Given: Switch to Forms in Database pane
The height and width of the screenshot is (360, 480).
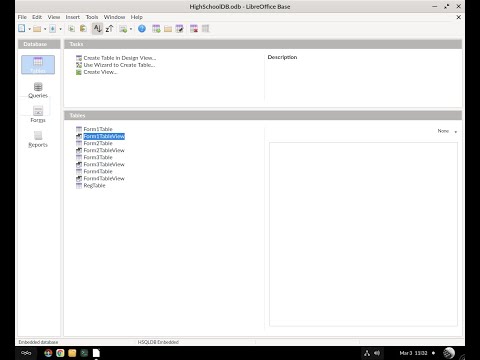Looking at the screenshot, I should click(38, 115).
